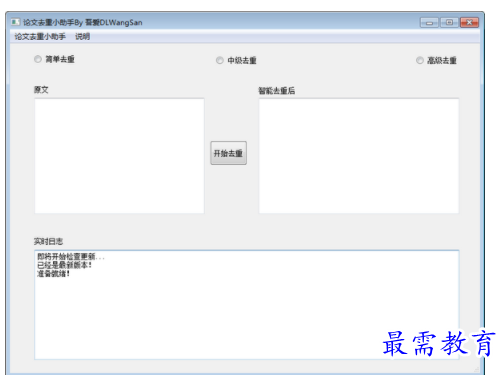Click the 实时日志 label
This screenshot has width=504, height=375.
coord(48,241)
